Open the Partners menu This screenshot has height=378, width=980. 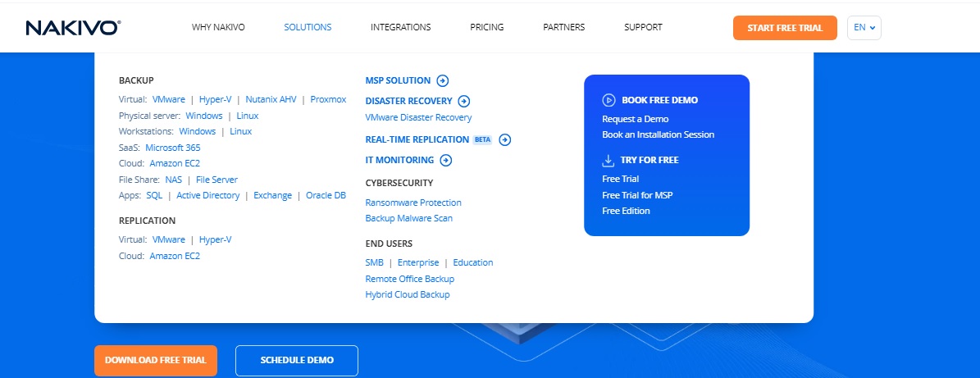click(563, 28)
